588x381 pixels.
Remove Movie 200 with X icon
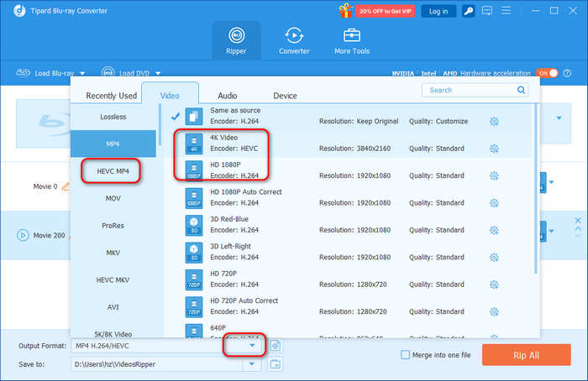click(x=578, y=220)
